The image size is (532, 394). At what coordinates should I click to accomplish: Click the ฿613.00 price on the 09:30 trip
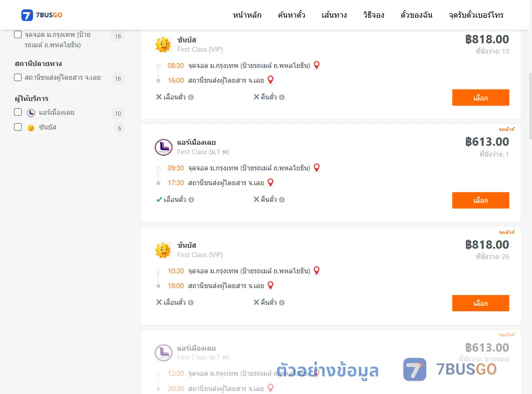(x=487, y=142)
